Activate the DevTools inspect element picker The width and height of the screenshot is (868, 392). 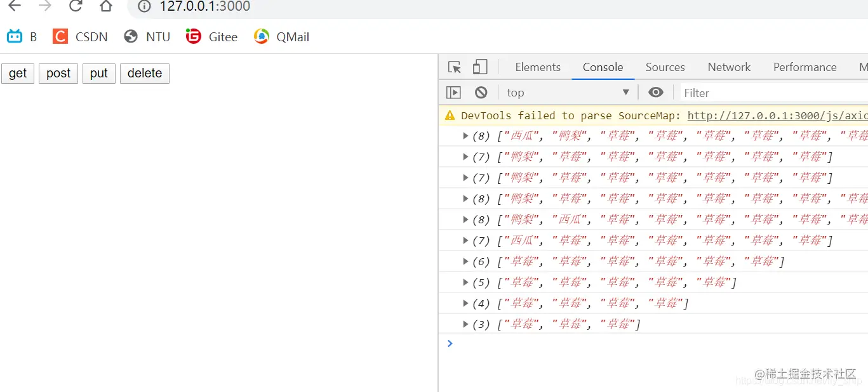point(454,67)
